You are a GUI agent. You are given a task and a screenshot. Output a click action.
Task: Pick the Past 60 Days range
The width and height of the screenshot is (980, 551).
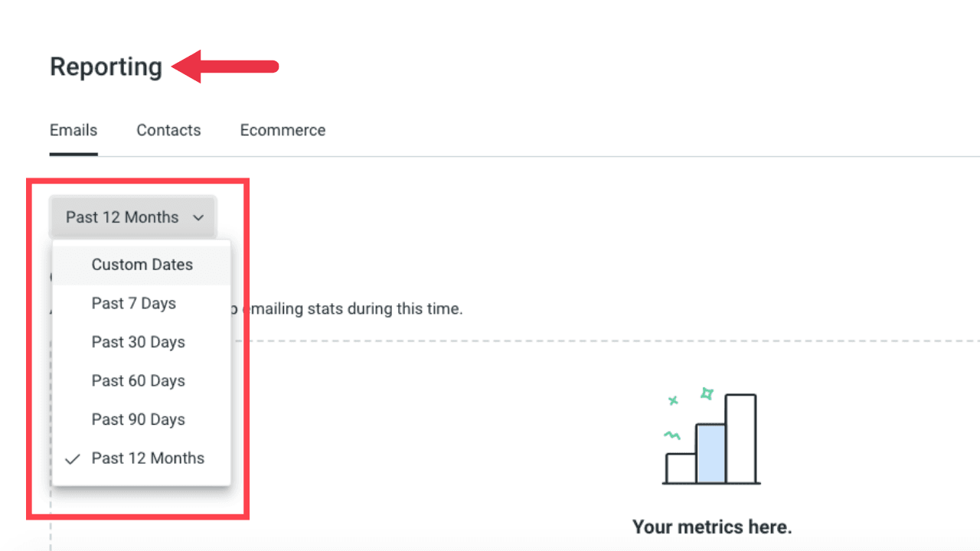point(142,381)
